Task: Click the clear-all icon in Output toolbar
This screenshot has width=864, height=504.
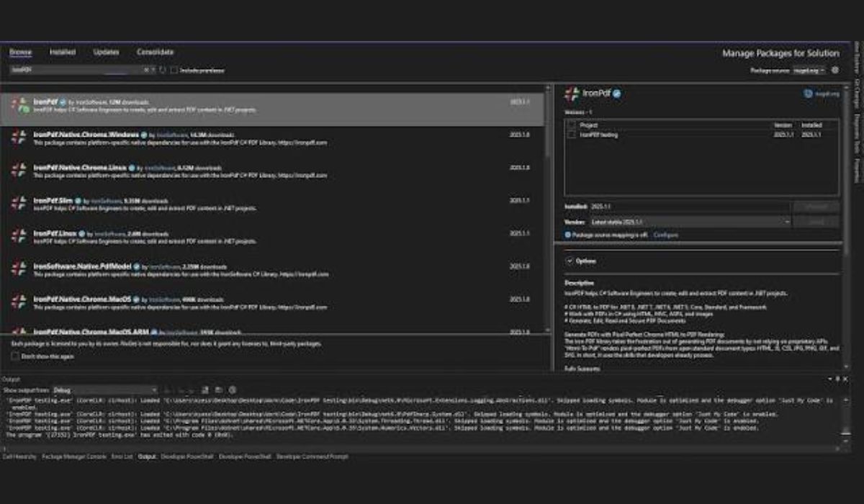Action: point(205,390)
